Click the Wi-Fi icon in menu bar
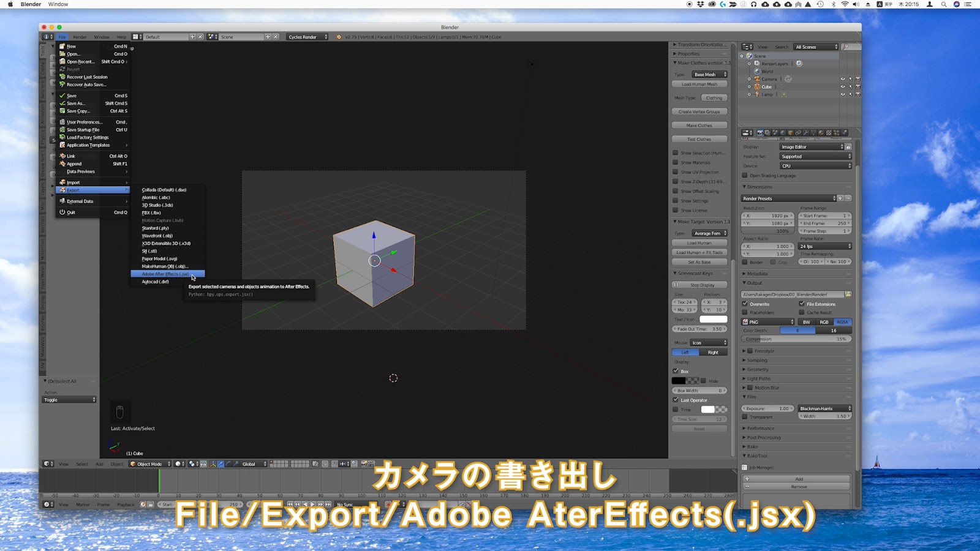 (x=845, y=4)
